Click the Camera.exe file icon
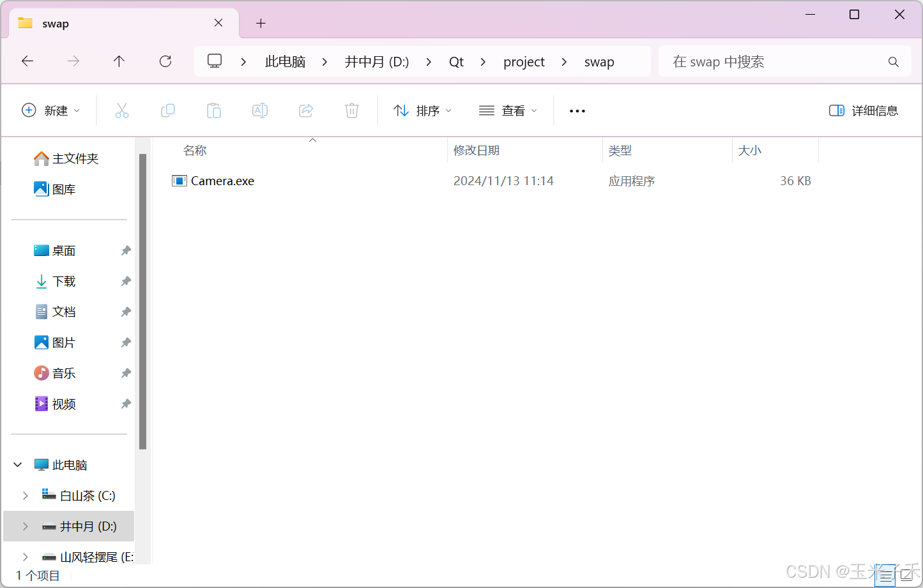Image resolution: width=923 pixels, height=588 pixels. 179,181
